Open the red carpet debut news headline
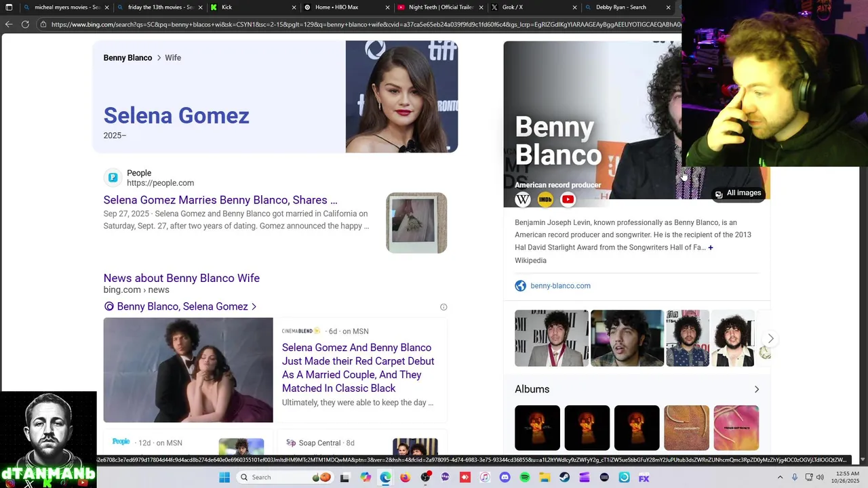Image resolution: width=868 pixels, height=488 pixels. pos(358,368)
